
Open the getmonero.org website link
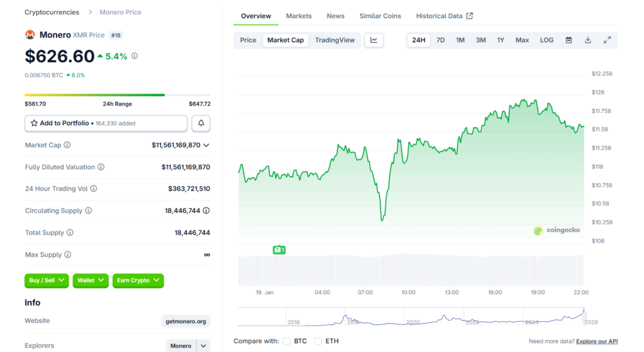point(186,321)
